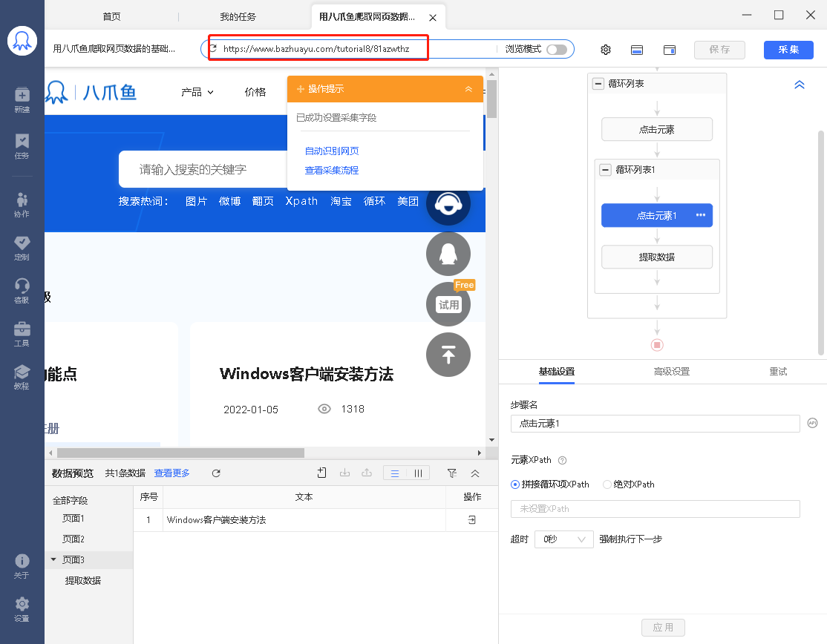Image resolution: width=827 pixels, height=644 pixels.
Task: Click the 自动识别网页 link
Action: tap(332, 151)
